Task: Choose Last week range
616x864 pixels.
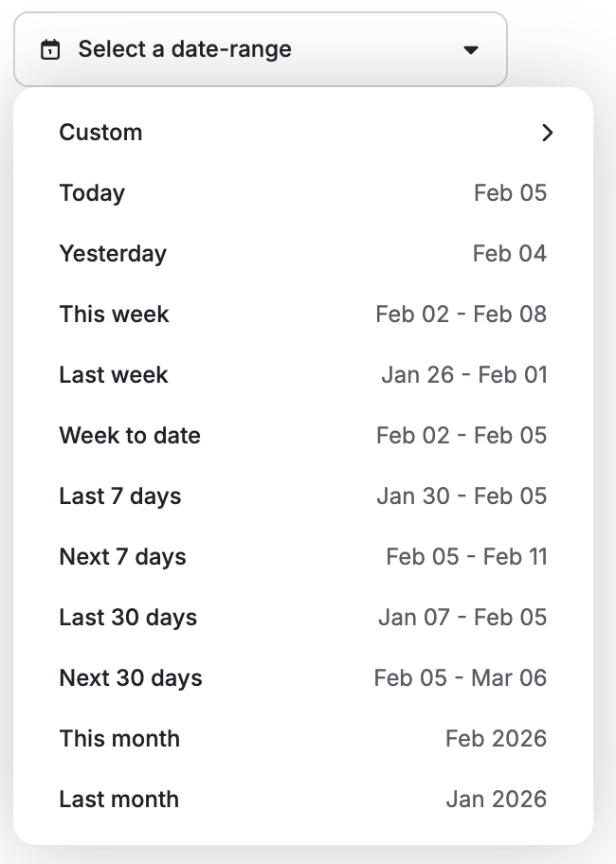Action: pyautogui.click(x=114, y=375)
